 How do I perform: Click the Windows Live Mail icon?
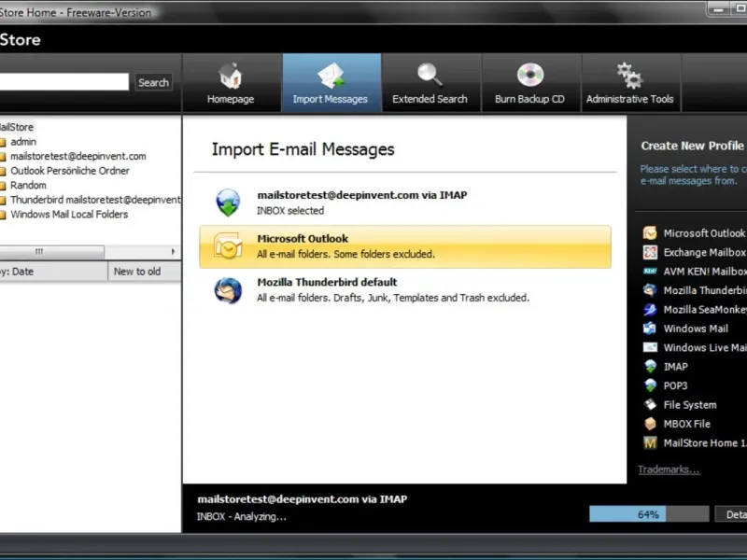click(x=650, y=347)
